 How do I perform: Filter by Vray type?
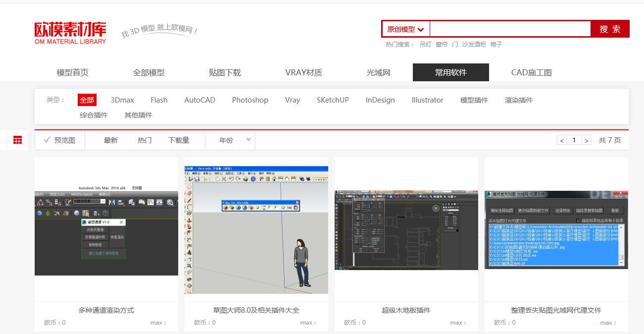(x=293, y=100)
